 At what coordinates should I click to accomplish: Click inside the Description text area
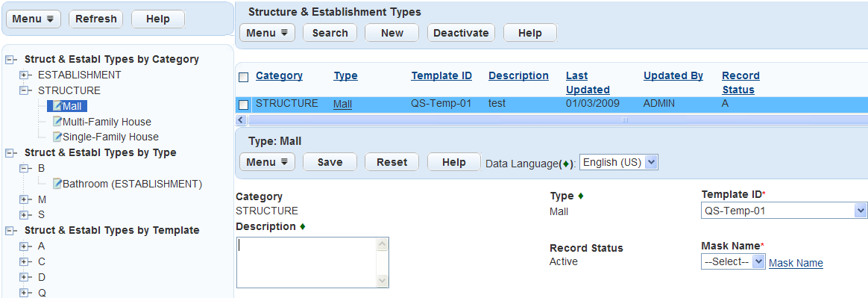click(306, 262)
